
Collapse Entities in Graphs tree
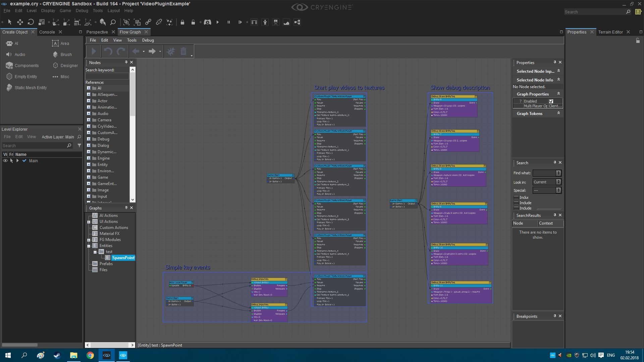pyautogui.click(x=89, y=246)
